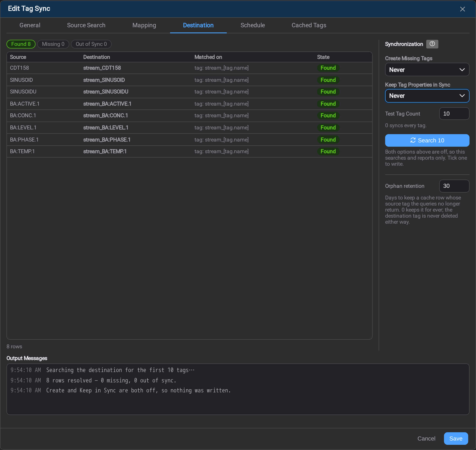
Task: Close the Edit Tag Sync dialog
Action: click(462, 9)
